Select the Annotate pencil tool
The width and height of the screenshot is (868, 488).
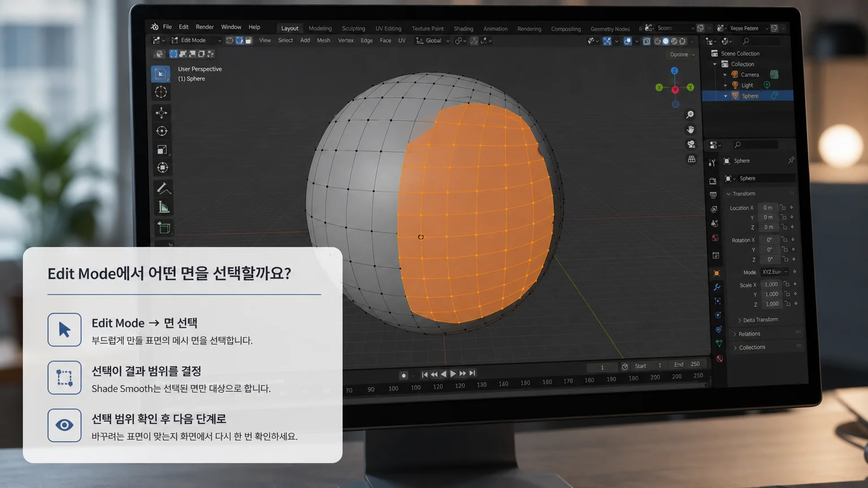tap(163, 189)
